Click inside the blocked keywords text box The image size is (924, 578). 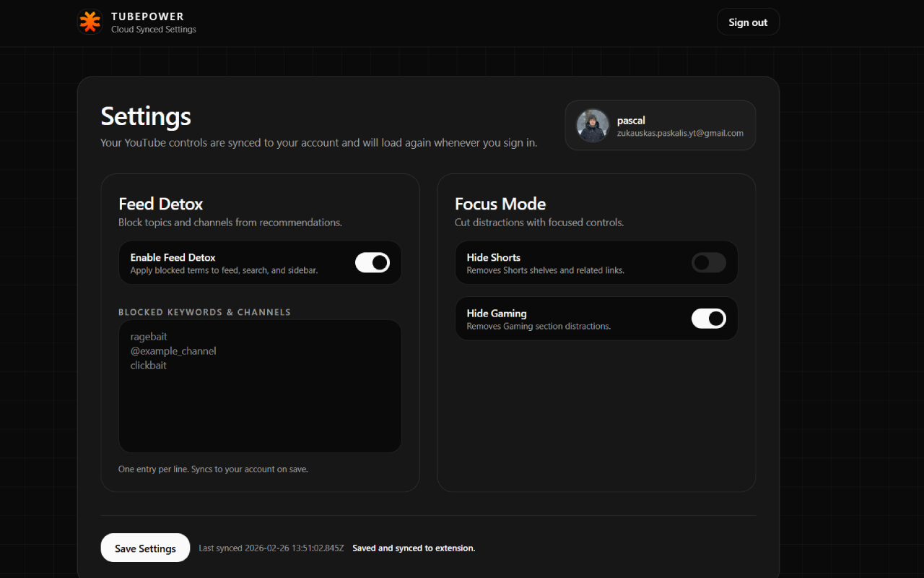pos(260,405)
